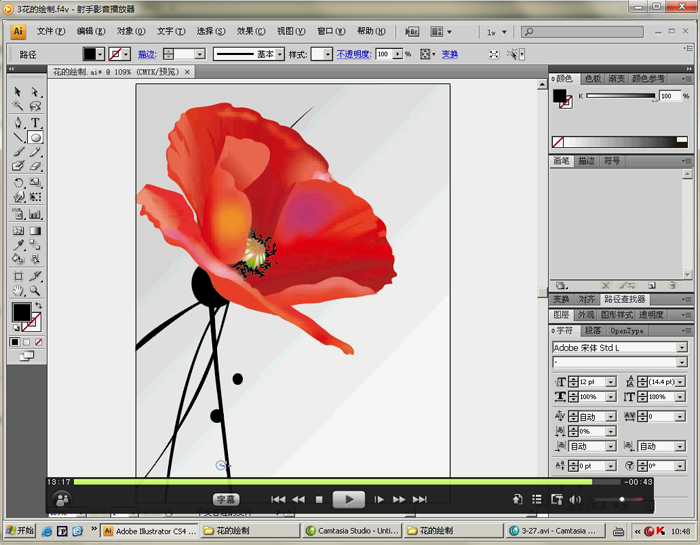This screenshot has height=545, width=700.
Task: Select the Eyedropper tool
Action: (17, 245)
